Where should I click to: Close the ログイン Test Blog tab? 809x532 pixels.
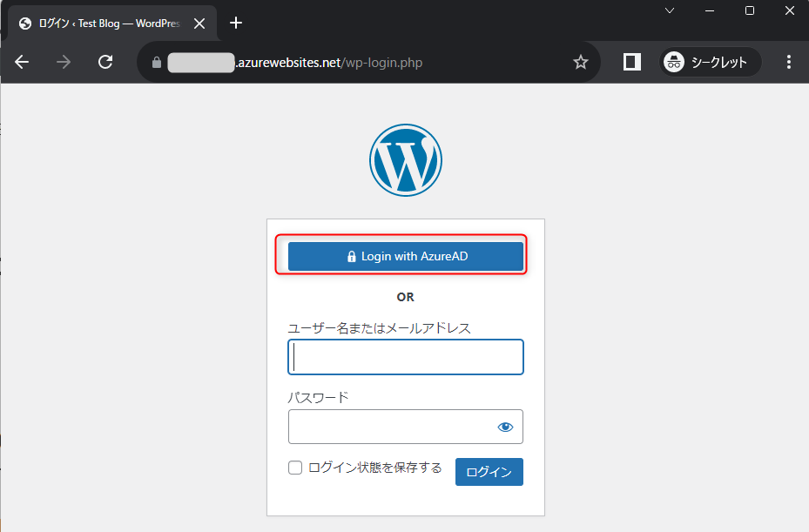199,24
